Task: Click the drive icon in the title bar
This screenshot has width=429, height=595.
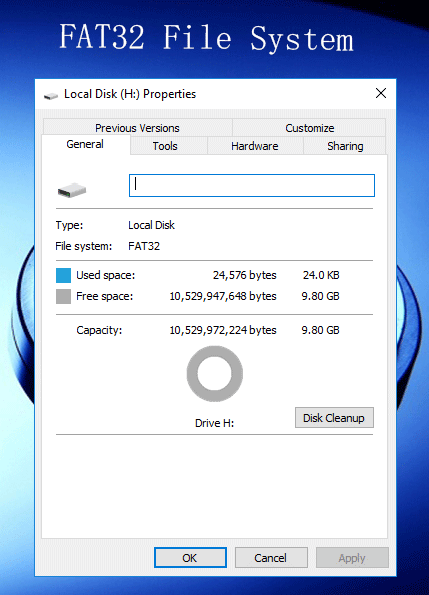Action: pos(50,96)
